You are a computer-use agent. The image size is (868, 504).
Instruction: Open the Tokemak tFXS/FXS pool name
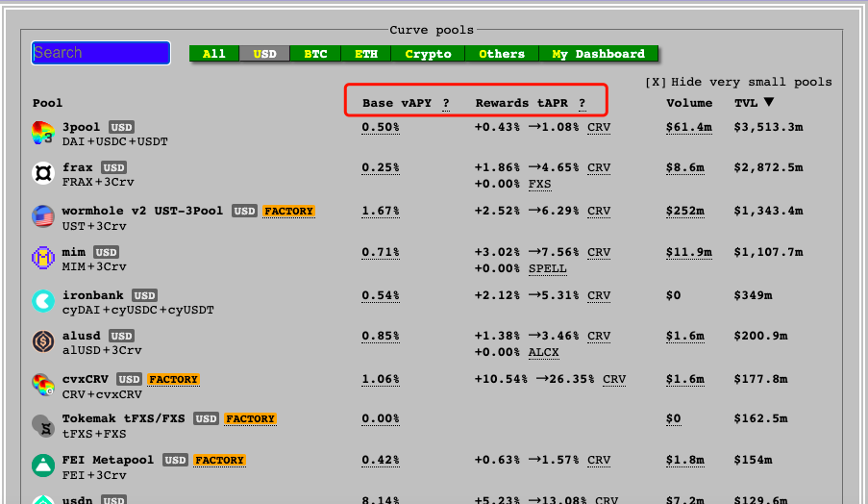point(123,418)
